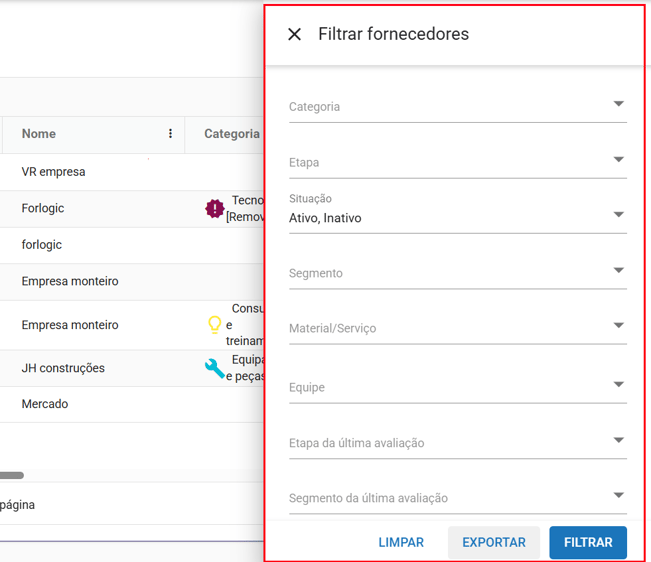Click the Mercado supplier row
The width and height of the screenshot is (651, 562).
[45, 404]
